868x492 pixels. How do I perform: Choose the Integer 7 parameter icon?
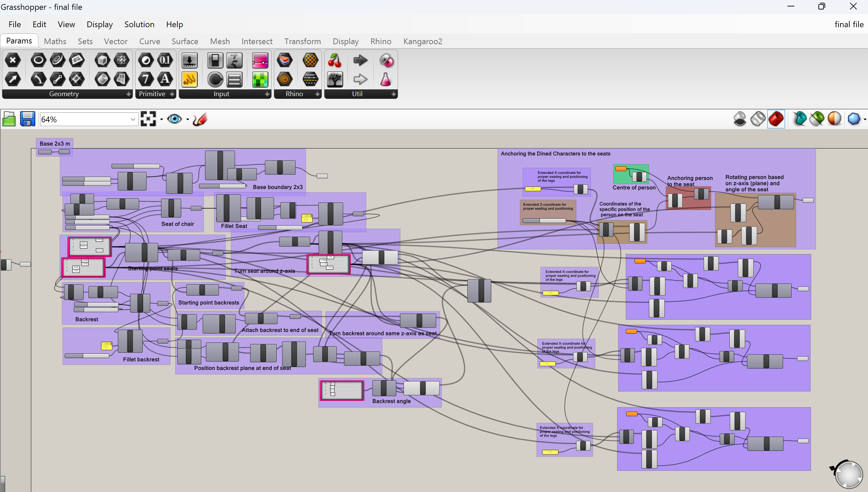point(146,80)
